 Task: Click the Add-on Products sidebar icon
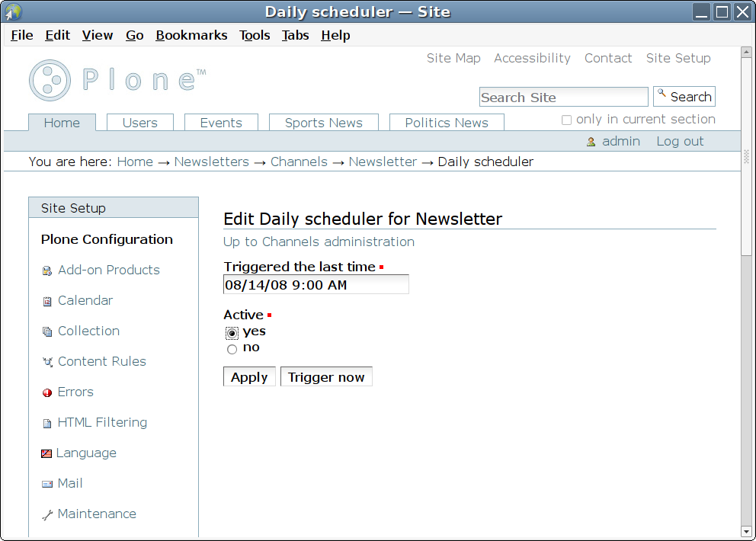pos(47,270)
